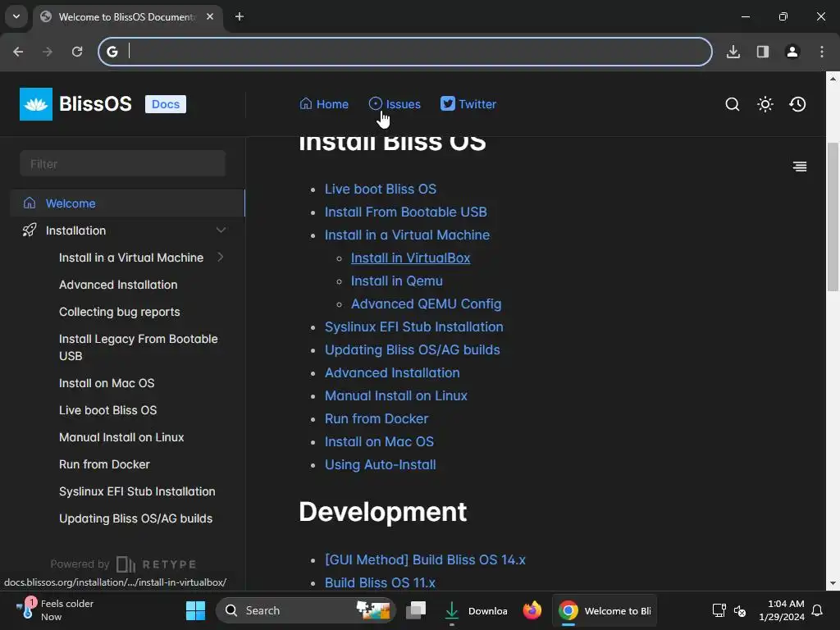Open Issues in top navigation
Viewport: 840px width, 630px height.
(x=395, y=104)
